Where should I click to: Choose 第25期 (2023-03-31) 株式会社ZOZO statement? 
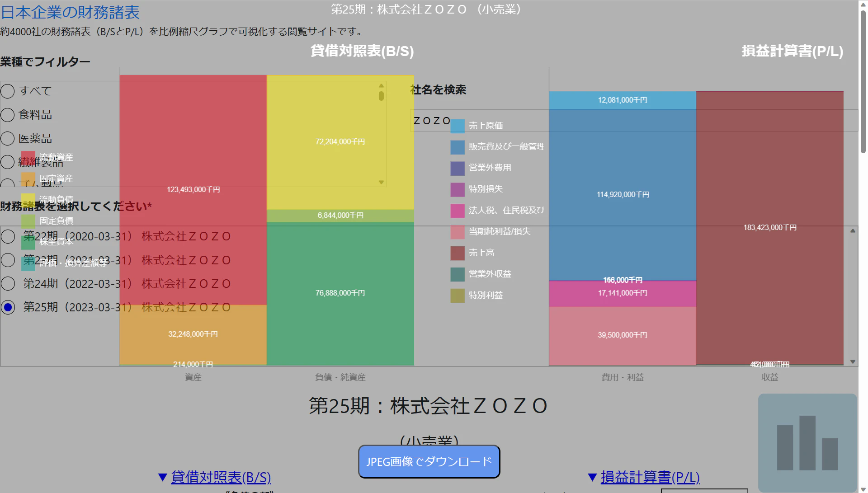click(x=8, y=307)
